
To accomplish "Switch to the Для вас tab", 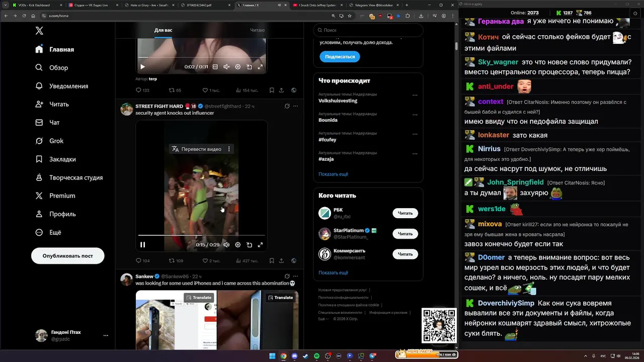I will point(163,30).
